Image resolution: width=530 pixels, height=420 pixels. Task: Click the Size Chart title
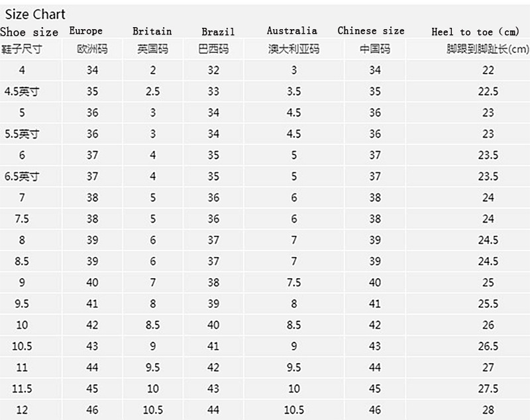35,14
